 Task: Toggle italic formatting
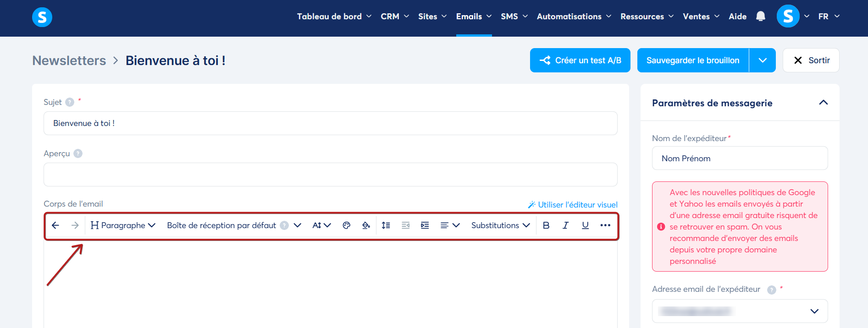[x=566, y=225]
